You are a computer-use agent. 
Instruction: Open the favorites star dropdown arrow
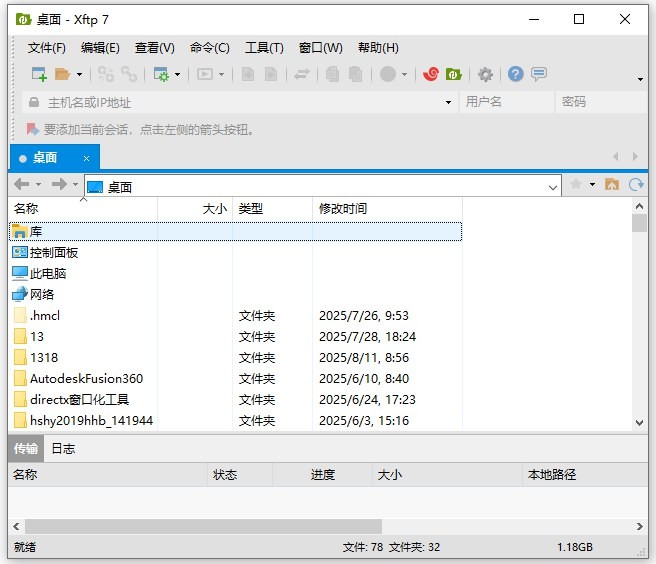tap(592, 185)
